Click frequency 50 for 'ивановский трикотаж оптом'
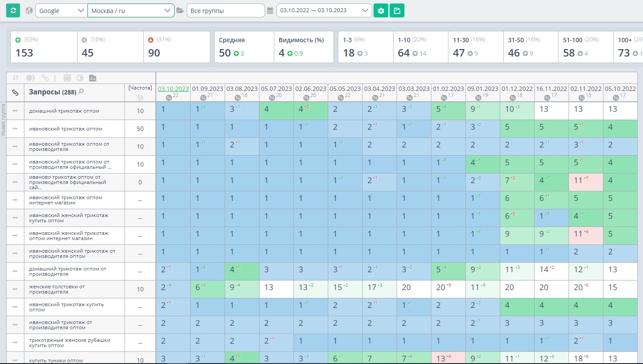Viewport: 643px width, 364px height. pyautogui.click(x=140, y=129)
